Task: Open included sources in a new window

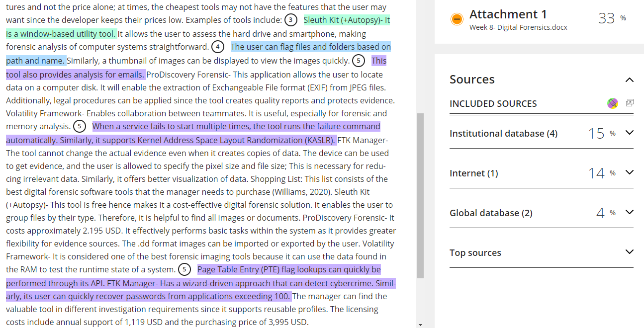Action: (630, 103)
